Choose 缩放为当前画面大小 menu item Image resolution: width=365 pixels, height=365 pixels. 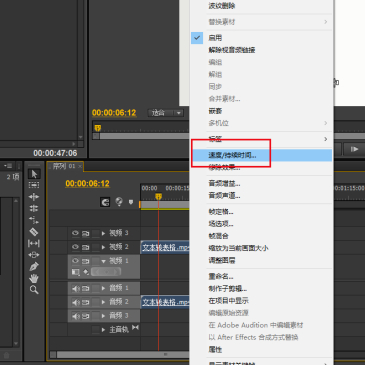point(262,248)
